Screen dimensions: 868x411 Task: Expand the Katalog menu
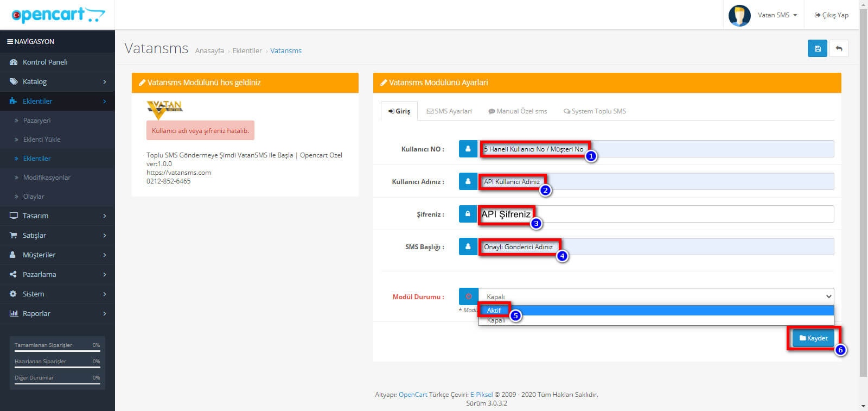tap(58, 81)
